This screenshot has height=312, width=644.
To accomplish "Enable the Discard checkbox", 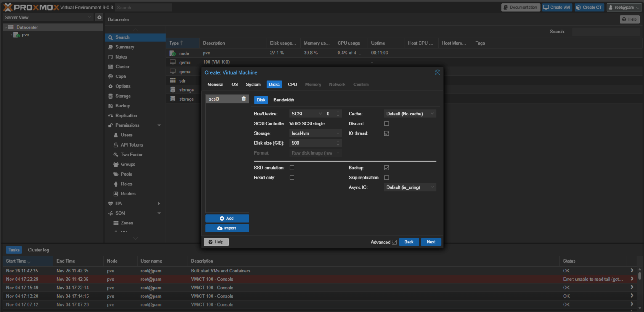I will 387,124.
